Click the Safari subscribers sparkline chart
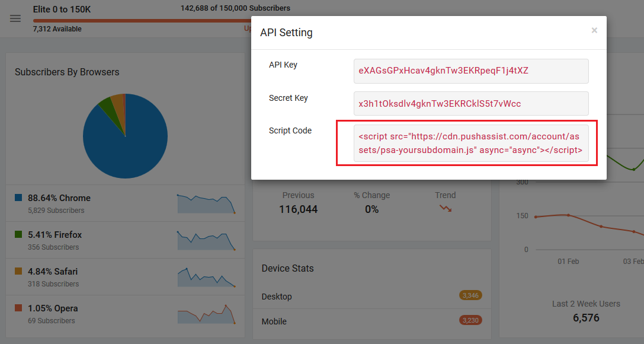This screenshot has width=644, height=344. point(206,277)
